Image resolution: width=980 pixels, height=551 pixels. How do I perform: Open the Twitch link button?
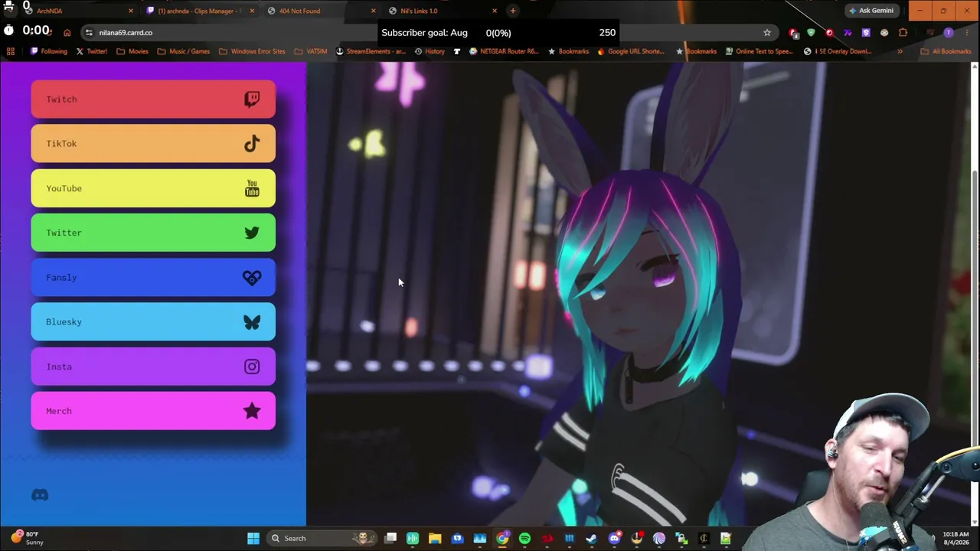[x=153, y=99]
